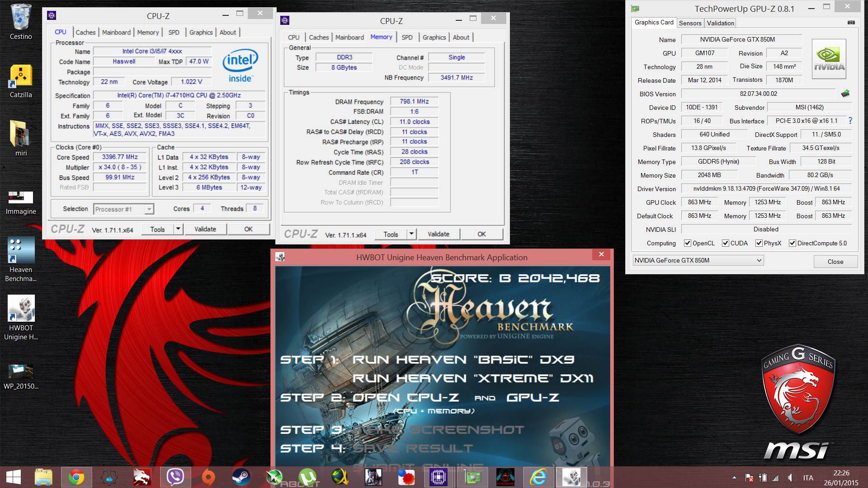Viewport: 868px width, 488px height.
Task: Click OK in left CPU-Z window
Action: click(x=248, y=229)
